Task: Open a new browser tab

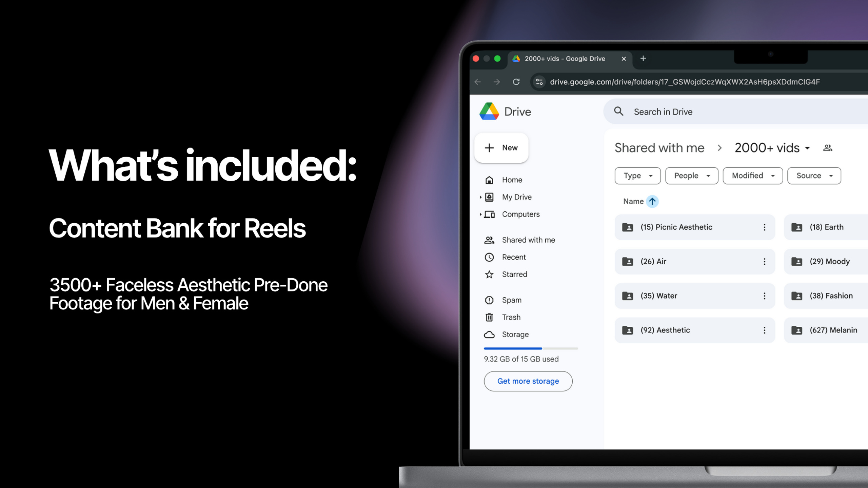Action: 643,58
